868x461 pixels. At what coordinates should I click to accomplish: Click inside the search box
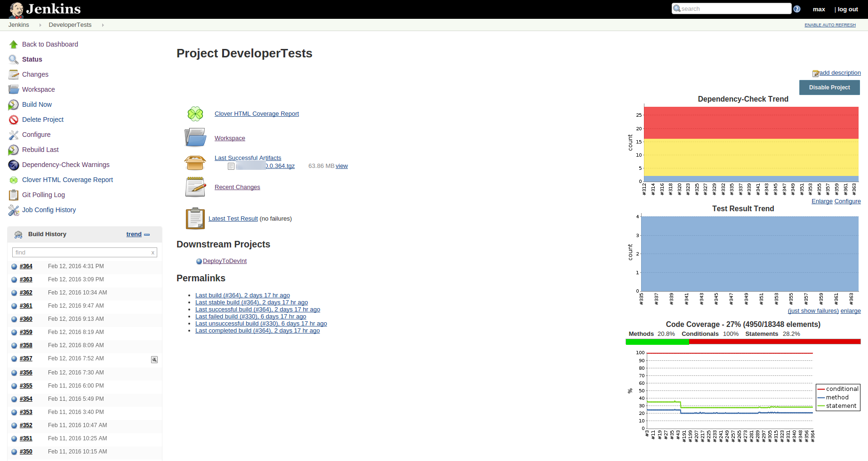click(x=731, y=8)
